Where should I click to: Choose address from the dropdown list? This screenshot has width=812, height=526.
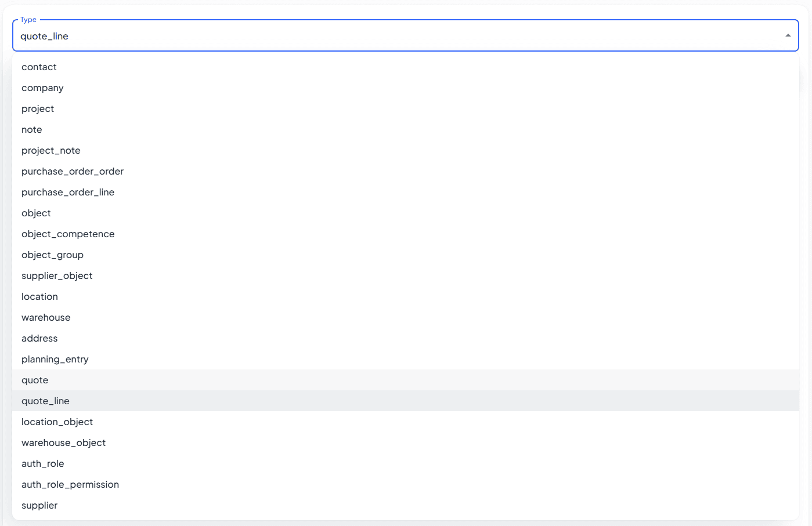39,339
